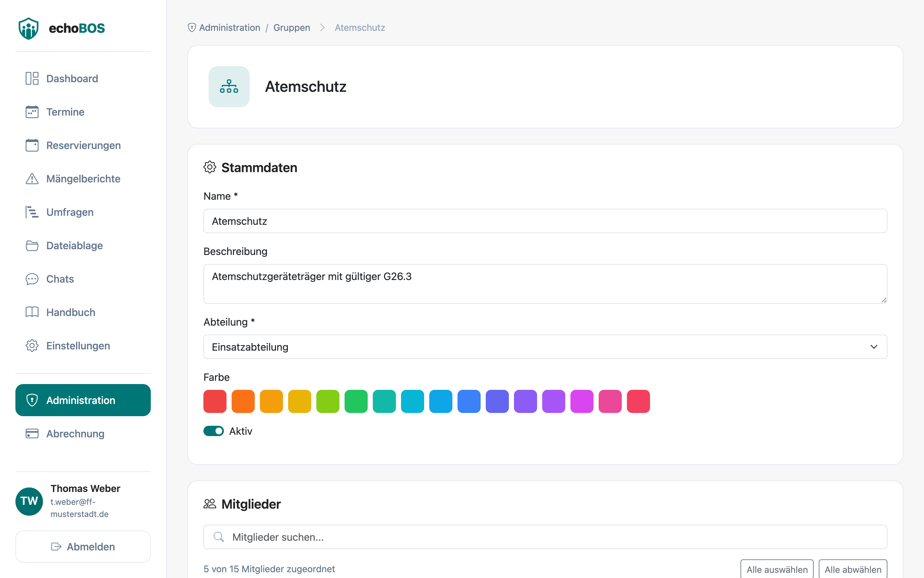Click the Administration shield icon in sidebar

32,400
